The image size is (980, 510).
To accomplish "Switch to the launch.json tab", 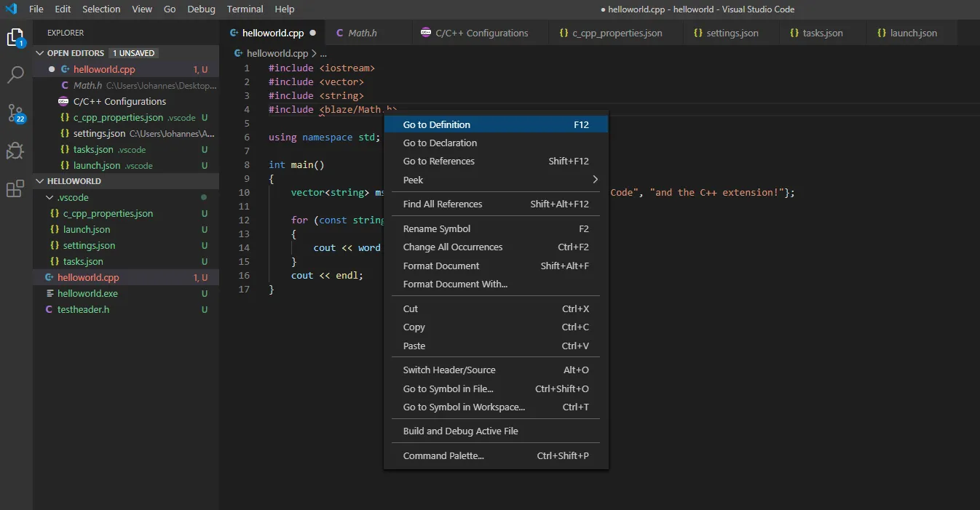I will pos(913,33).
